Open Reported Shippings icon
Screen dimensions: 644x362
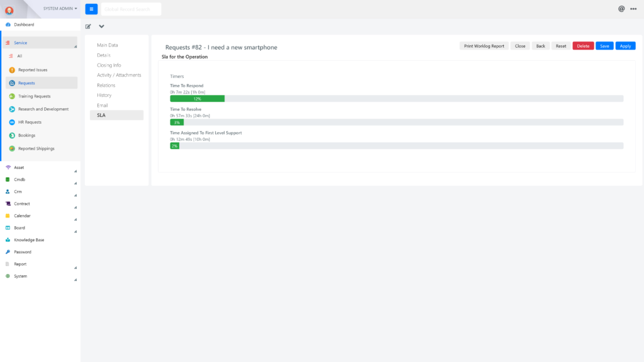click(12, 148)
